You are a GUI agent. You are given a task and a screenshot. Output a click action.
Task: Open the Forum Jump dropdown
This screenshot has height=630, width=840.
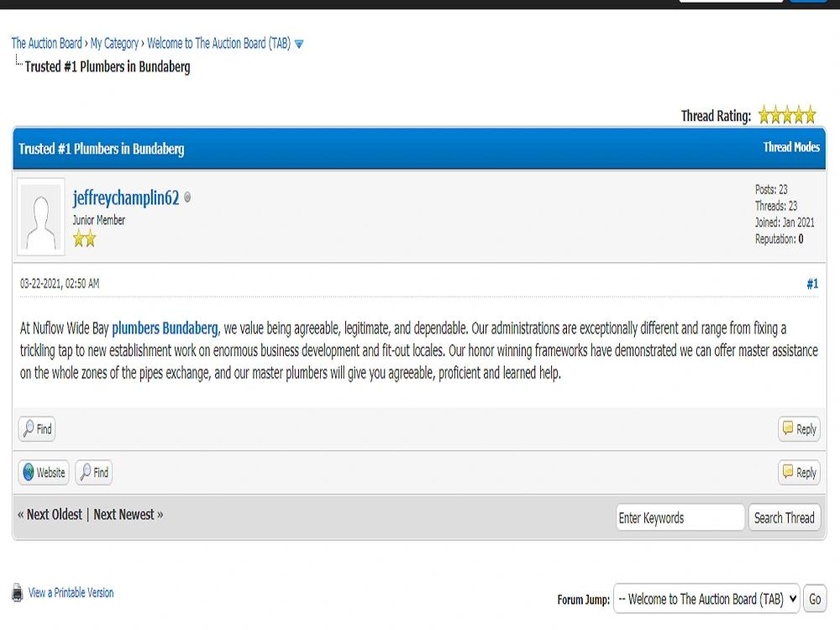pos(706,598)
